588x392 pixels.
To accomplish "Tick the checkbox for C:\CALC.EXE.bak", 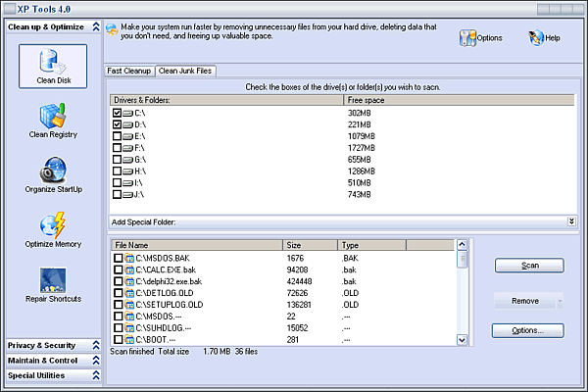I will pyautogui.click(x=119, y=269).
